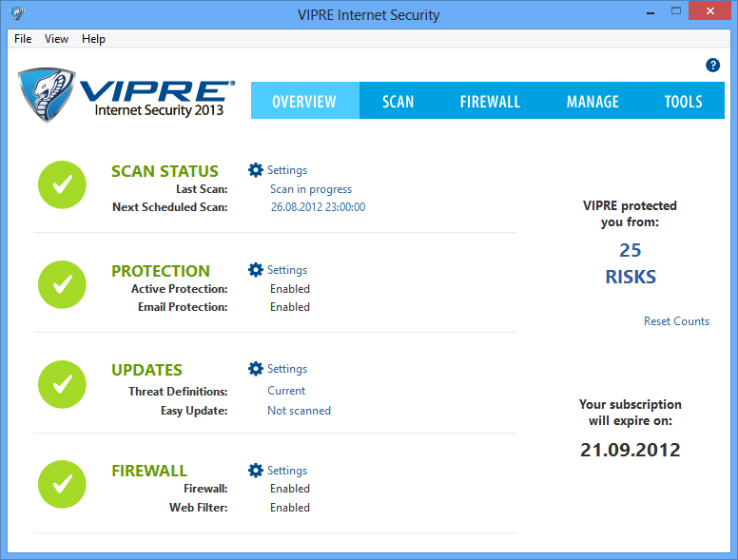Minimize the VIPRE Internet Security window
738x560 pixels.
[651, 12]
